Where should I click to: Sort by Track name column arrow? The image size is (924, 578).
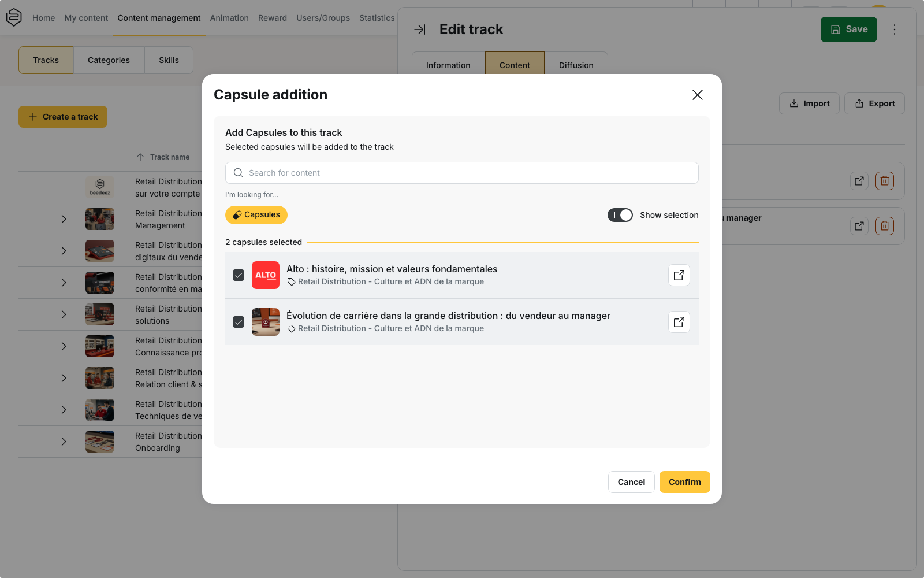pos(140,157)
